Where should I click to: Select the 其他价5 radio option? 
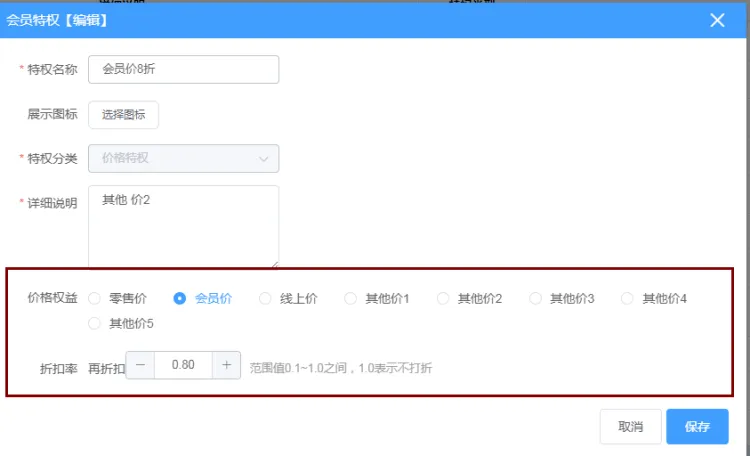[95, 323]
